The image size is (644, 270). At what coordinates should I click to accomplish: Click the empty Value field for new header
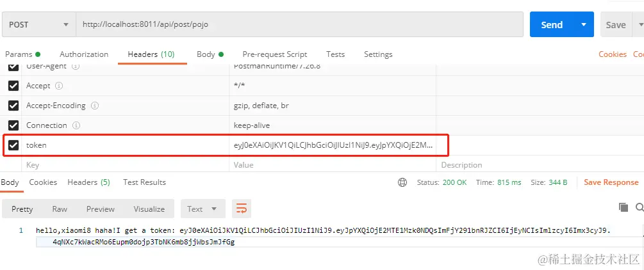[333, 165]
